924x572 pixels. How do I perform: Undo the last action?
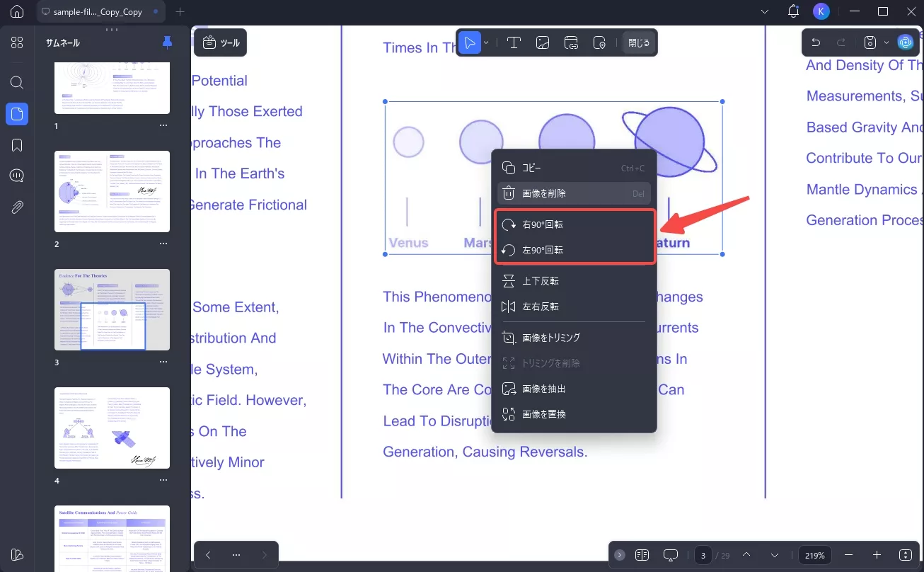point(816,42)
